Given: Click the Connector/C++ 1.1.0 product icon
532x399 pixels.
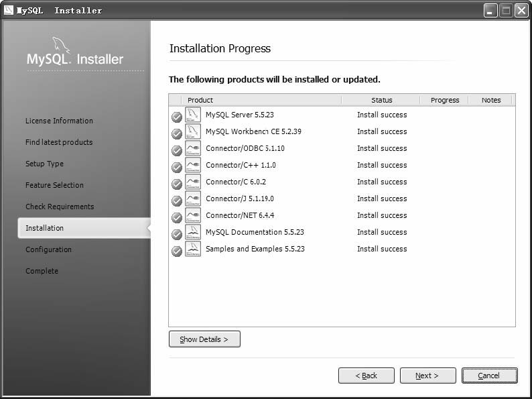Looking at the screenshot, I should (193, 165).
